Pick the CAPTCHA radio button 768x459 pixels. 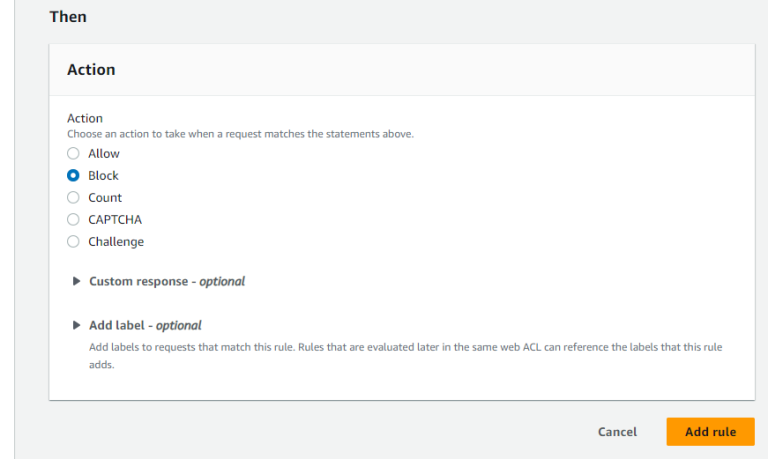click(73, 220)
